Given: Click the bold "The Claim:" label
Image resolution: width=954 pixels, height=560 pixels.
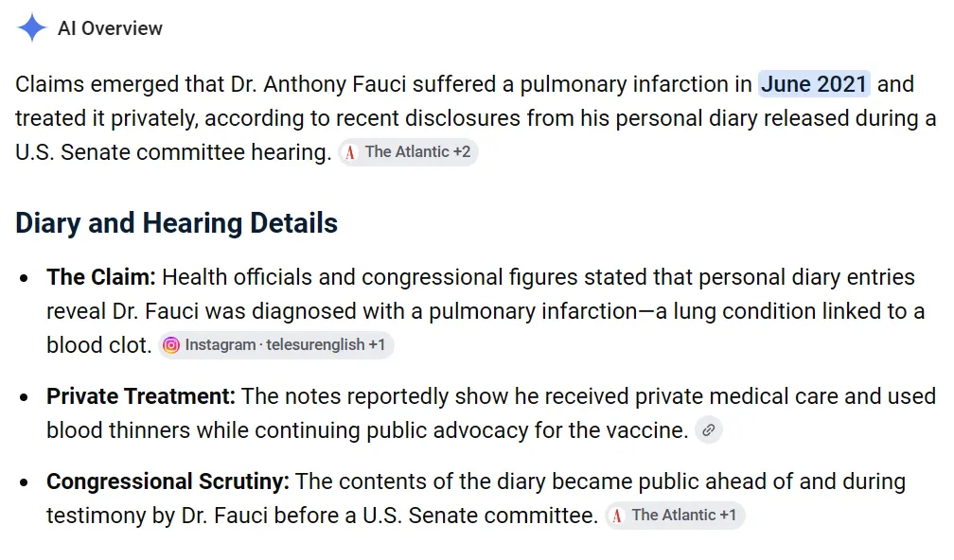Looking at the screenshot, I should click(101, 277).
